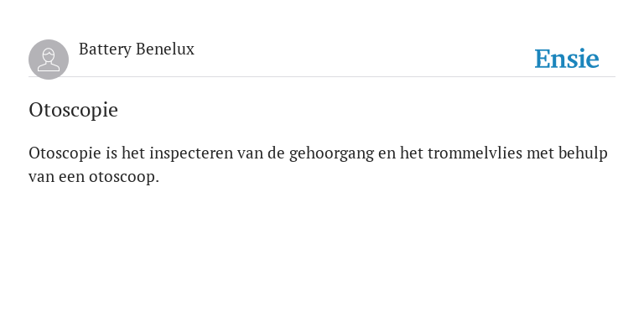
Task: Click the definition paragraph's first line
Action: (x=318, y=153)
